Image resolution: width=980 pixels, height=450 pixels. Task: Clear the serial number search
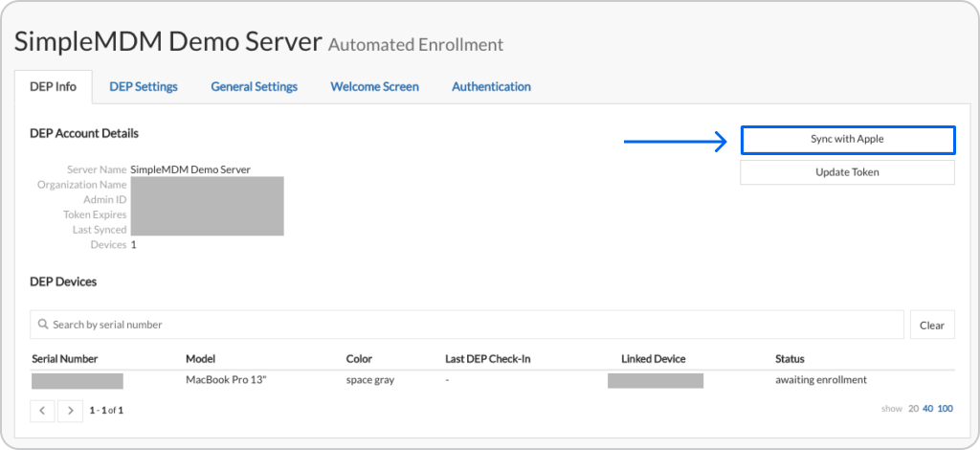point(932,325)
